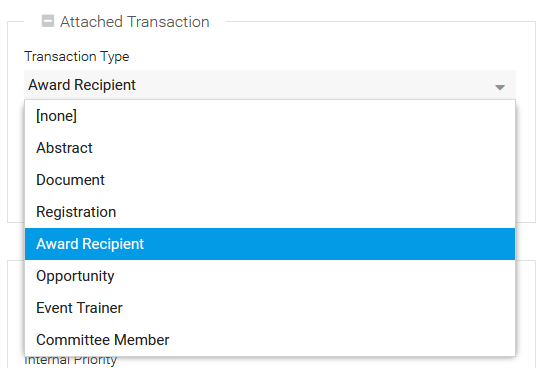Image resolution: width=546 pixels, height=368 pixels.
Task: Select the [none] option
Action: click(270, 116)
